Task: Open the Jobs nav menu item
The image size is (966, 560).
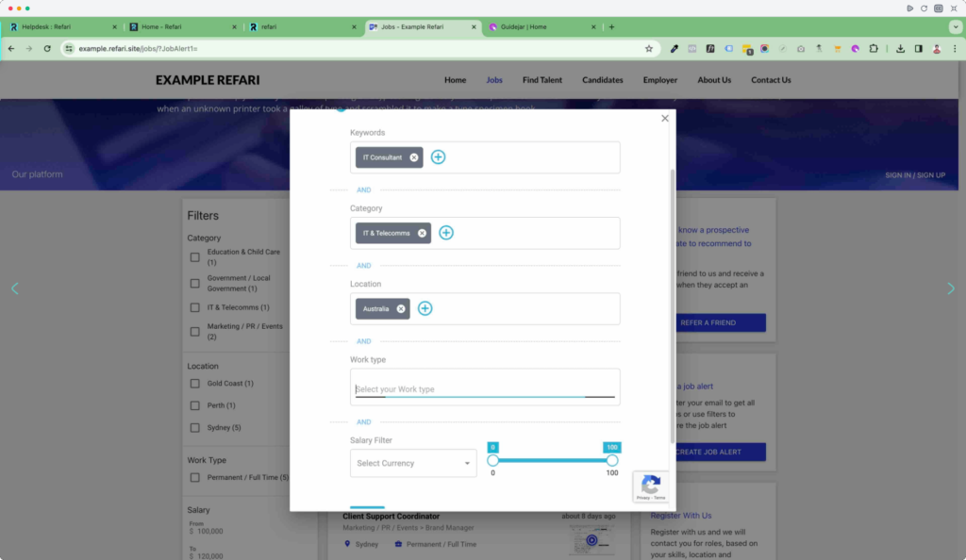Action: (x=494, y=80)
